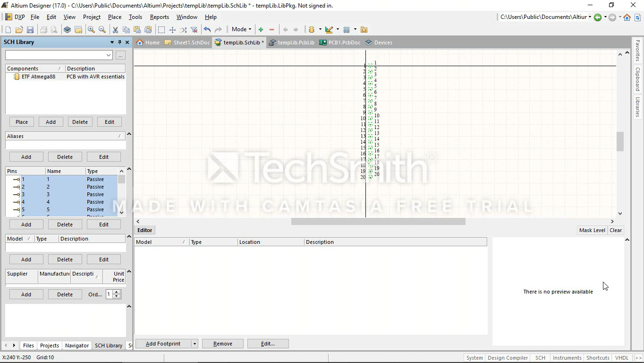The height and width of the screenshot is (363, 644).
Task: Click the green plus add part icon
Action: [261, 30]
